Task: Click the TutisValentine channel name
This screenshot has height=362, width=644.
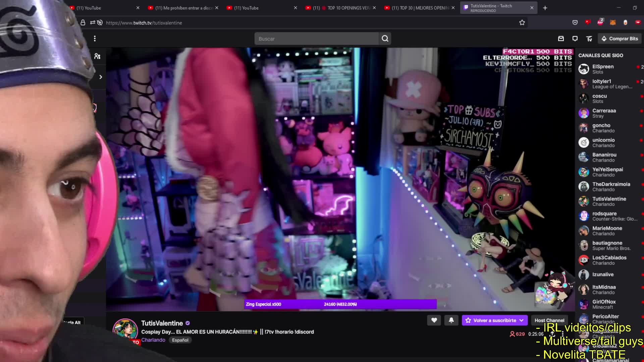Action: coord(162,323)
